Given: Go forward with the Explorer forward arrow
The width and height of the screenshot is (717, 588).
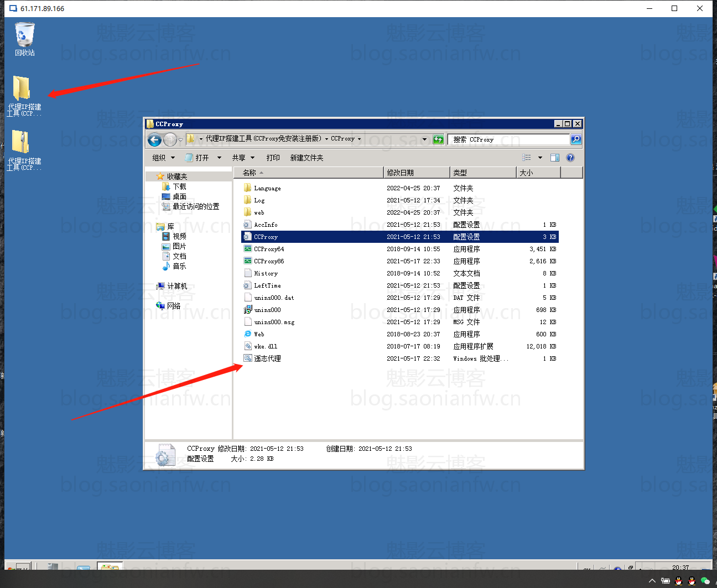Looking at the screenshot, I should point(170,139).
